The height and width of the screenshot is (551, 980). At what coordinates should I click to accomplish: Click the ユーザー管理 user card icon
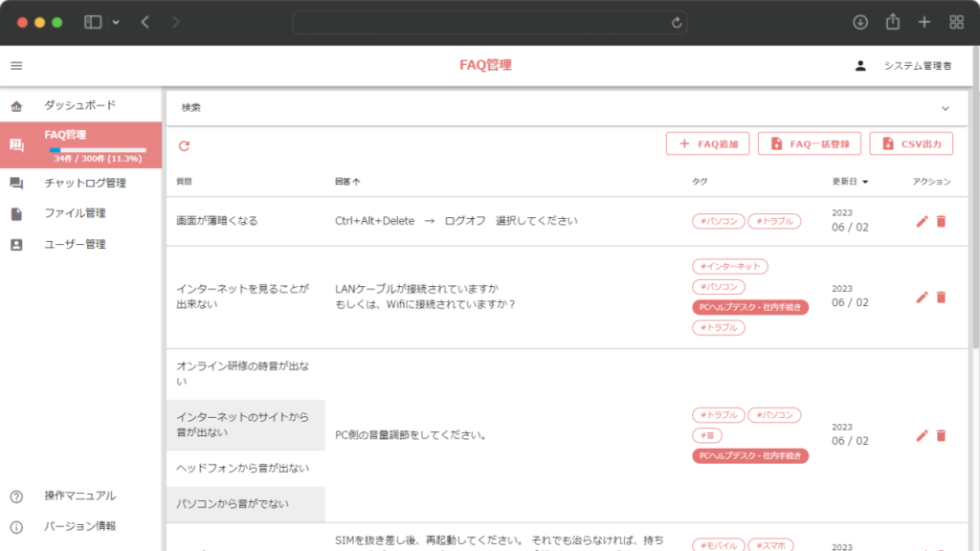click(17, 244)
